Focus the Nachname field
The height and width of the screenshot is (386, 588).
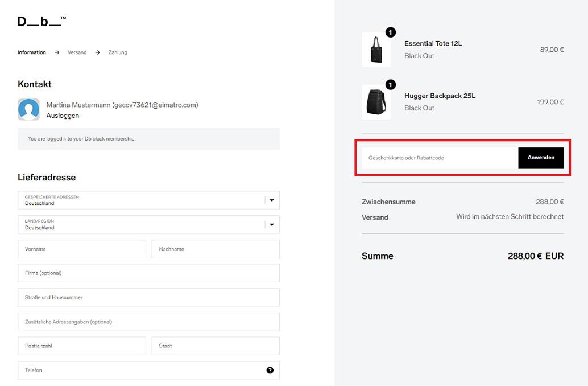click(x=216, y=249)
